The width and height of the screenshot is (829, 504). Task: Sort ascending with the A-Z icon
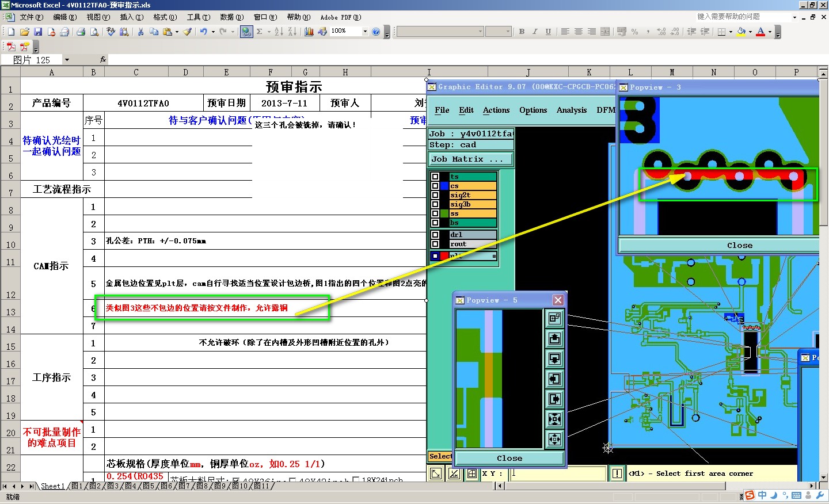tap(279, 32)
